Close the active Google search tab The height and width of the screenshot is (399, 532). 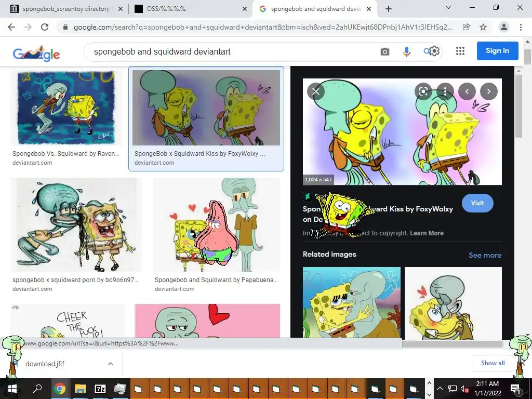click(369, 9)
